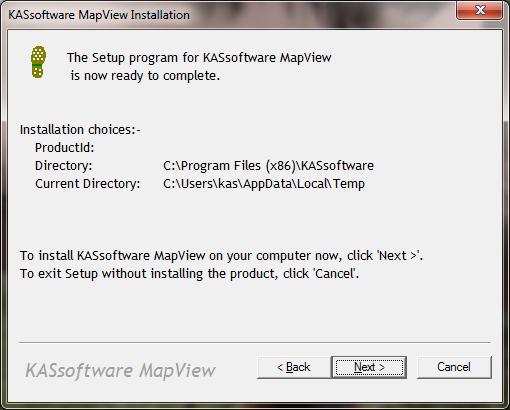Select the C:\Users\kas\AppData\Local\Temp path text
The width and height of the screenshot is (510, 410).
264,184
